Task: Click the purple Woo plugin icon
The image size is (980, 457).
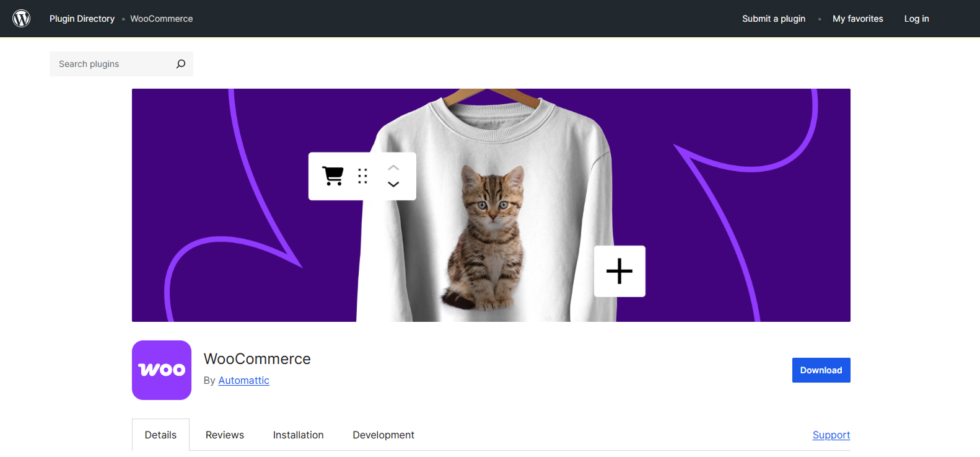Action: point(162,370)
